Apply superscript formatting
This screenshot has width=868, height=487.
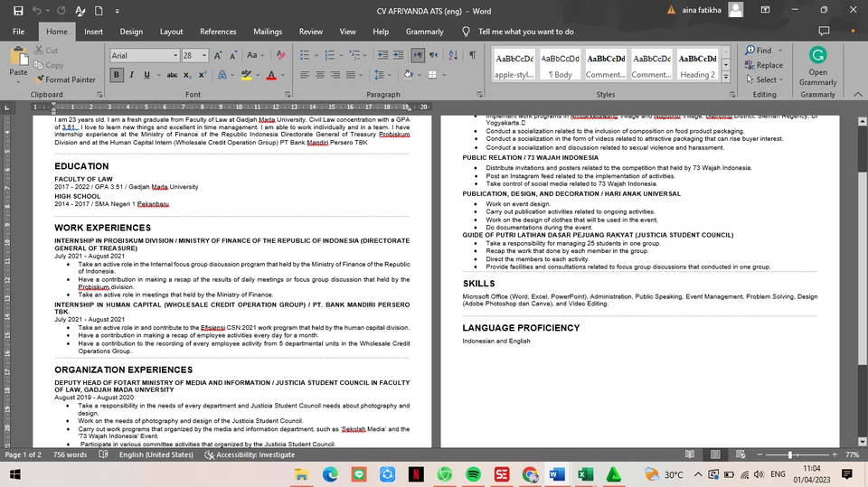(202, 75)
